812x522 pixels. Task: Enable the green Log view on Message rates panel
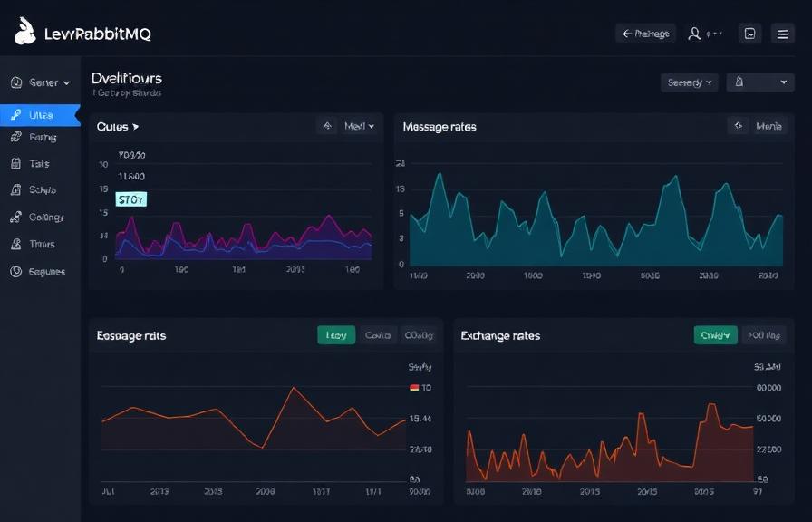tap(335, 334)
